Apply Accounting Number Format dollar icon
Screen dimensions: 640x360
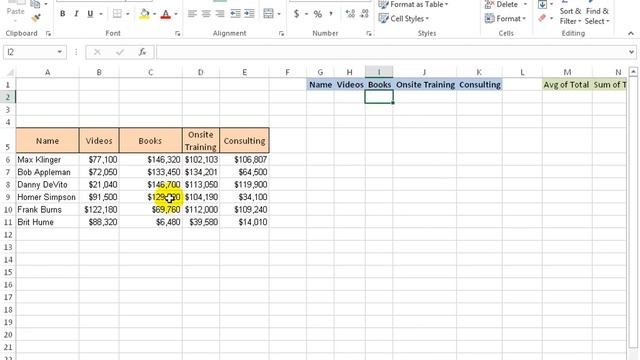297,14
